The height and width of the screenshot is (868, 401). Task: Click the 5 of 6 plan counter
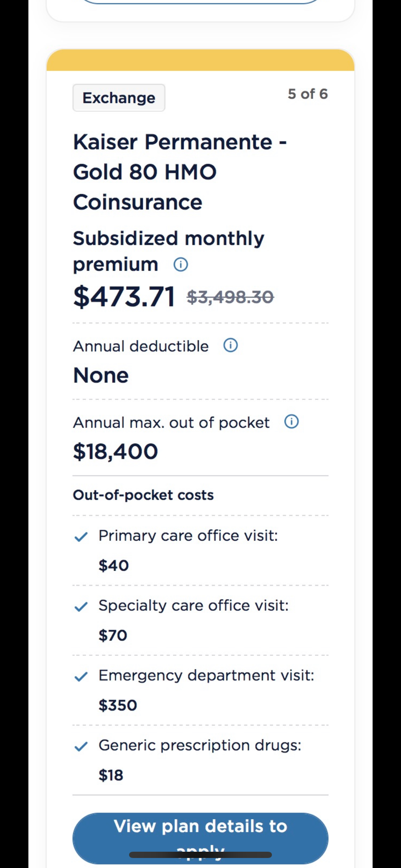point(307,94)
